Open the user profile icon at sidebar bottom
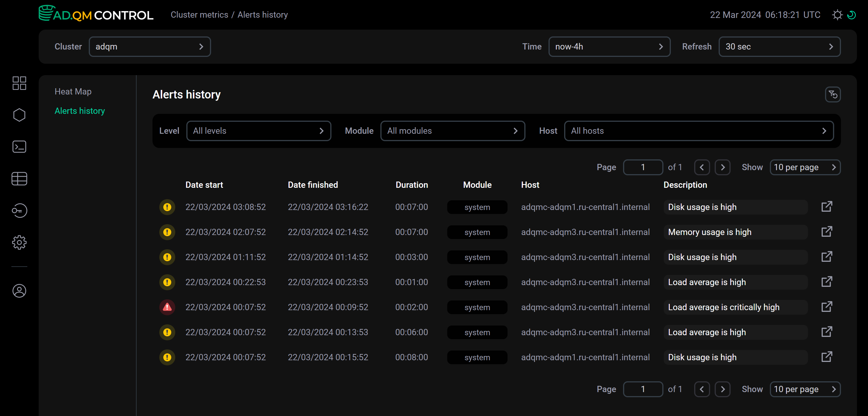 [19, 291]
